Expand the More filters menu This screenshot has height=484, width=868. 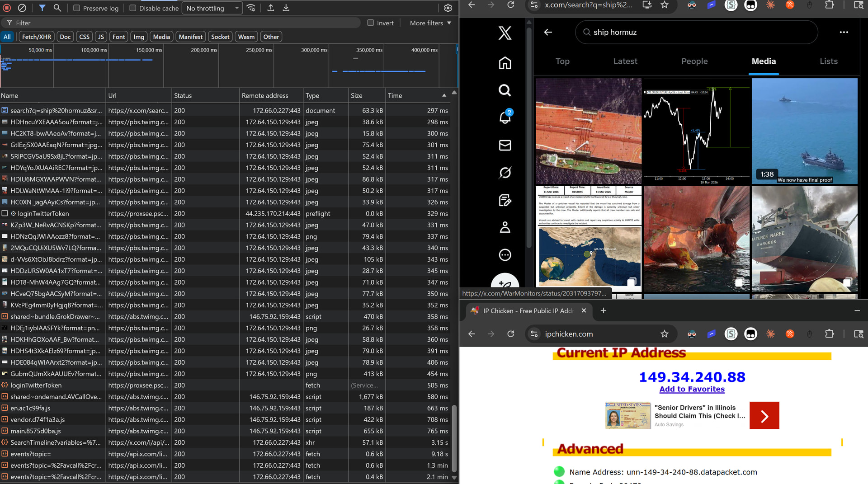coord(430,23)
